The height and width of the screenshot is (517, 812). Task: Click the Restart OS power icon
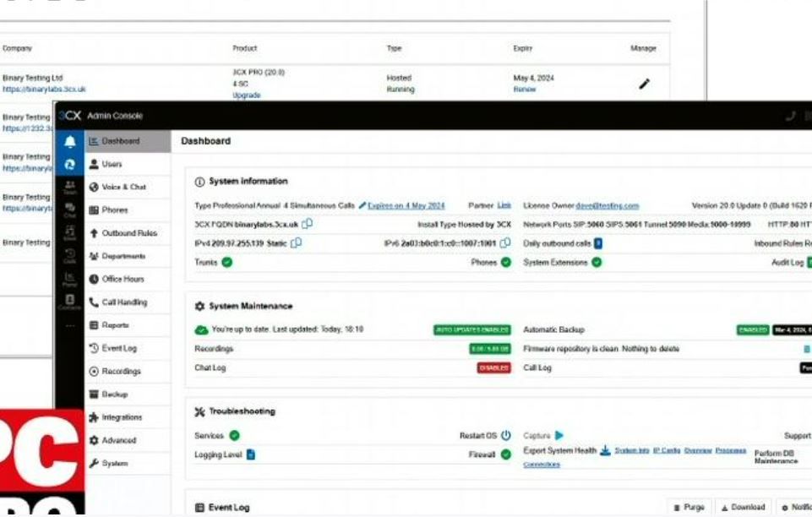coord(506,435)
